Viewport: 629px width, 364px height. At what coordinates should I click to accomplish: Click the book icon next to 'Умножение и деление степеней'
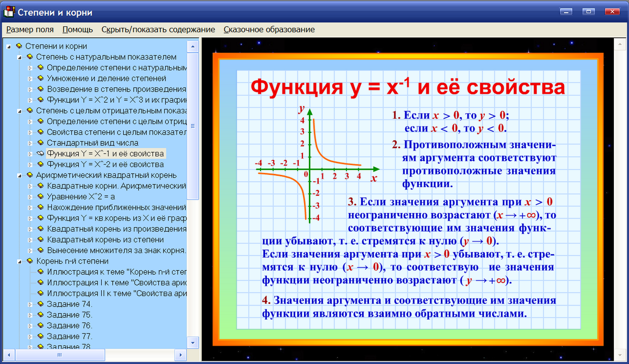pyautogui.click(x=40, y=78)
